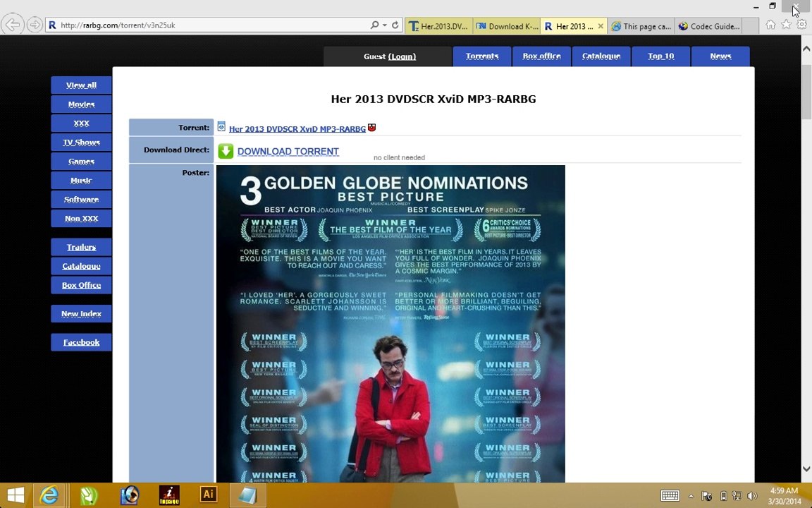
Task: Click the Action Center flag icon
Action: click(706, 496)
